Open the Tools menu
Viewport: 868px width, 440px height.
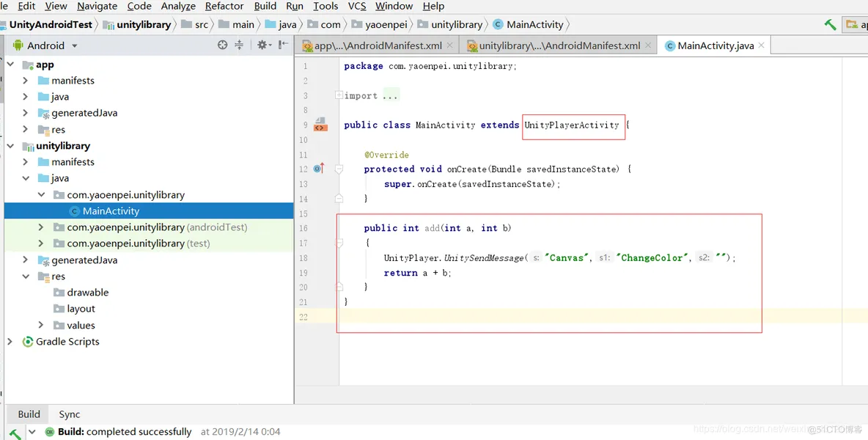point(325,6)
